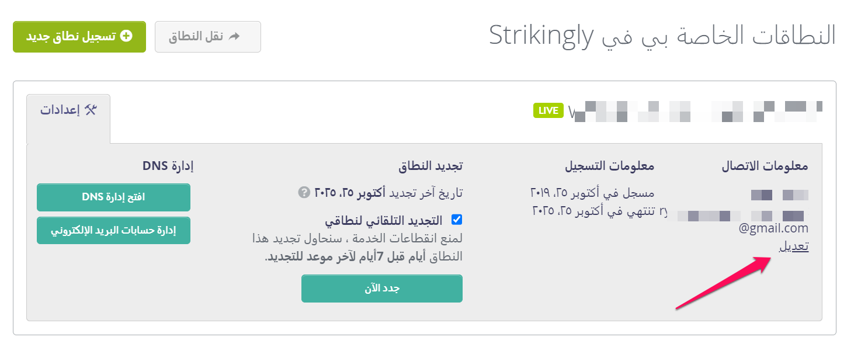Click the tools icon in the إعدادات tab

pos(89,109)
